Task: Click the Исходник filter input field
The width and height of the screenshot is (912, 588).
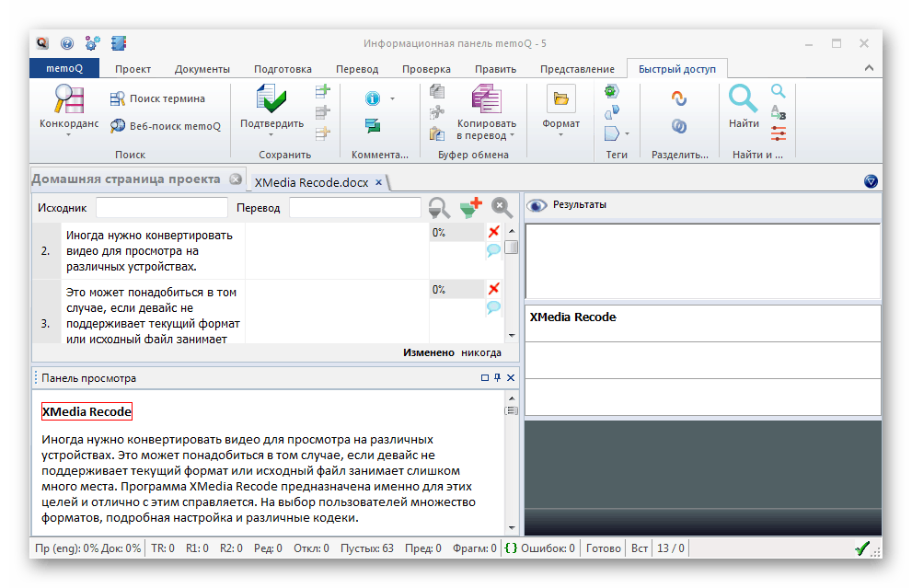Action: (x=161, y=208)
